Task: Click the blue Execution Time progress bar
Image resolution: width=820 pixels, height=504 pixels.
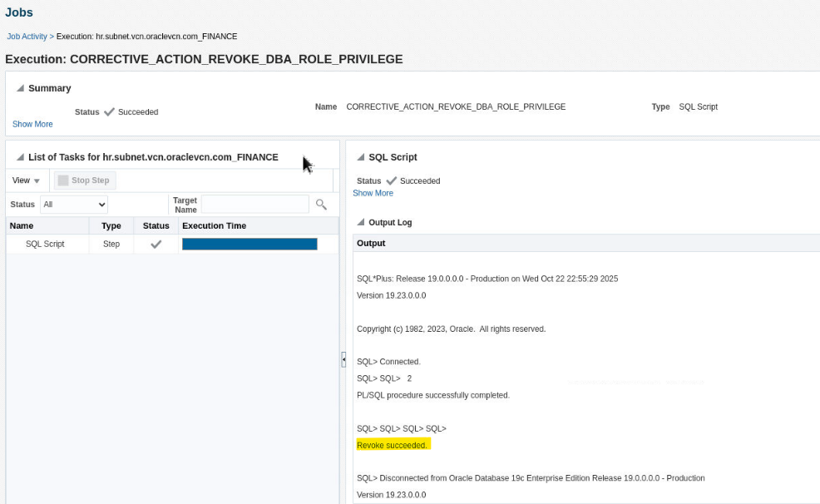Action: (x=249, y=245)
